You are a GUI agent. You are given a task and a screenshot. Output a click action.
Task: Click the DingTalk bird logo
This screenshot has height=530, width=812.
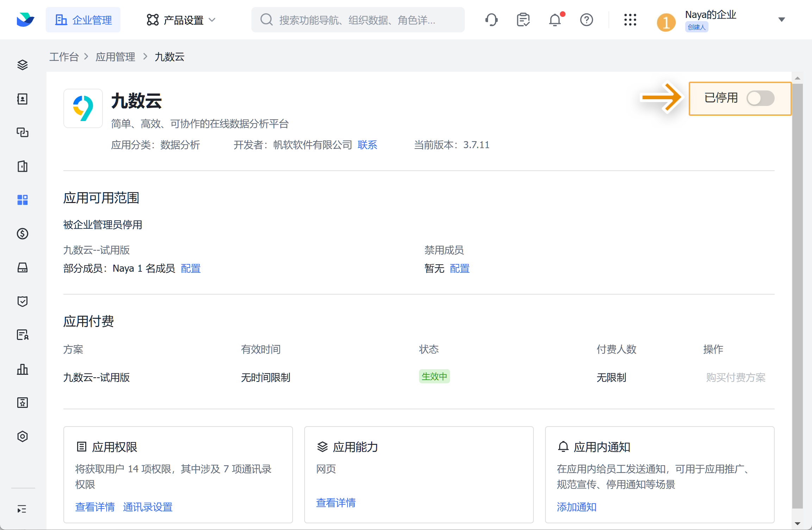click(x=25, y=20)
